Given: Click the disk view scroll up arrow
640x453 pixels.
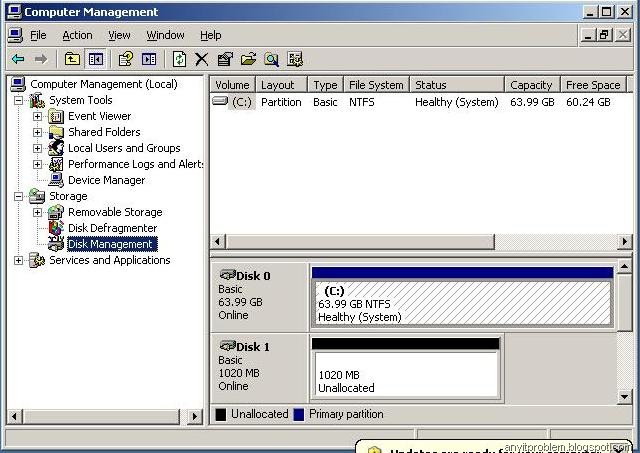Looking at the screenshot, I should click(624, 267).
